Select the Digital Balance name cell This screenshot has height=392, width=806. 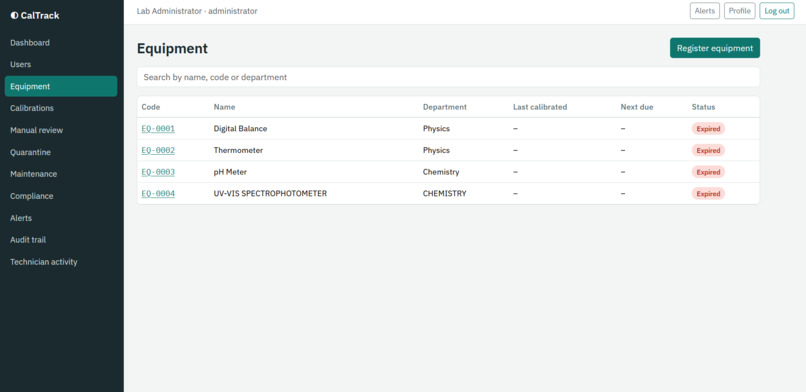241,128
